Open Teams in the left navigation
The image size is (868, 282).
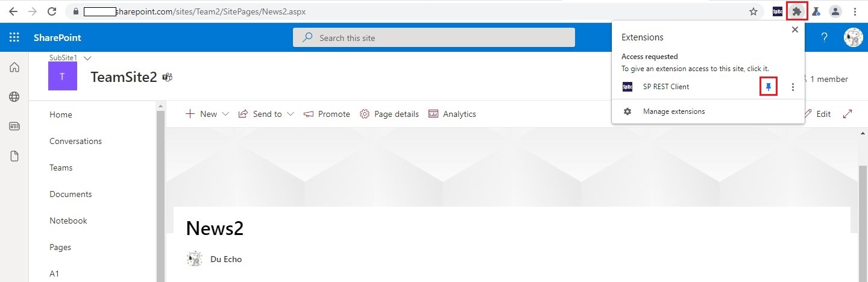coord(61,168)
